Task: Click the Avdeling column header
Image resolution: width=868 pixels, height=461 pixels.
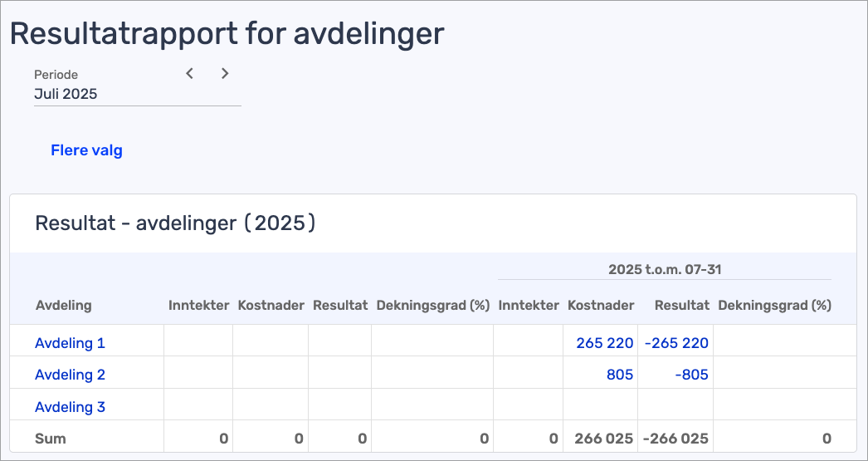Action: click(63, 305)
